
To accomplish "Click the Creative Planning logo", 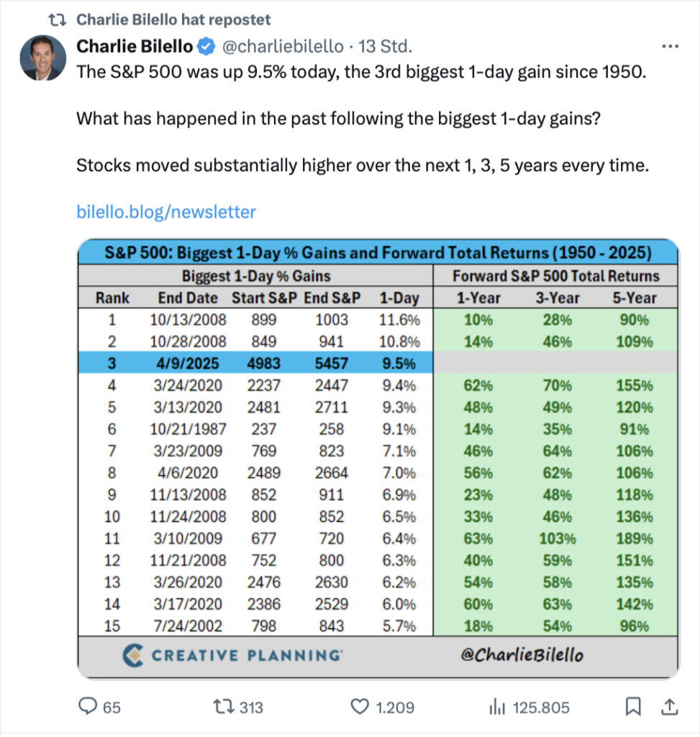I will tap(232, 655).
